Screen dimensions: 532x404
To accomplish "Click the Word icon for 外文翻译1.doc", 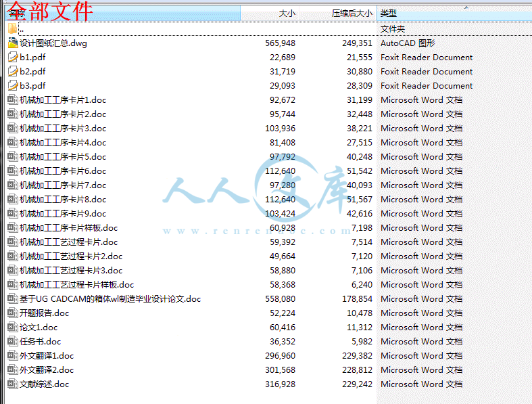I will pos(12,356).
